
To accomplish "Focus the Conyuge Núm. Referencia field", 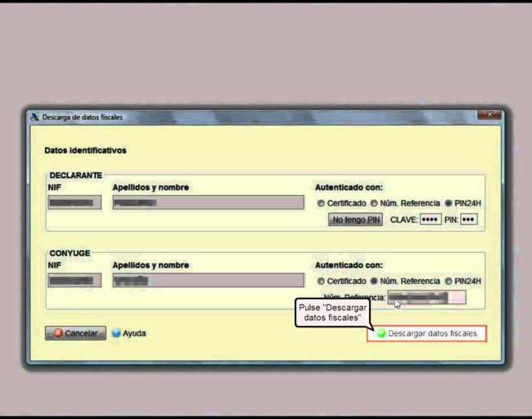I will [426, 297].
